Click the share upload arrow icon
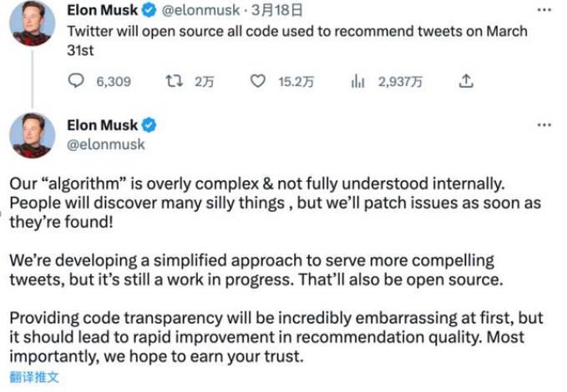The width and height of the screenshot is (567, 392). [x=467, y=81]
